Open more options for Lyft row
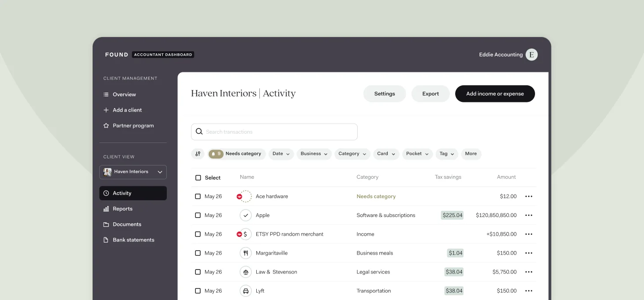Image resolution: width=644 pixels, height=300 pixels. pos(529,291)
